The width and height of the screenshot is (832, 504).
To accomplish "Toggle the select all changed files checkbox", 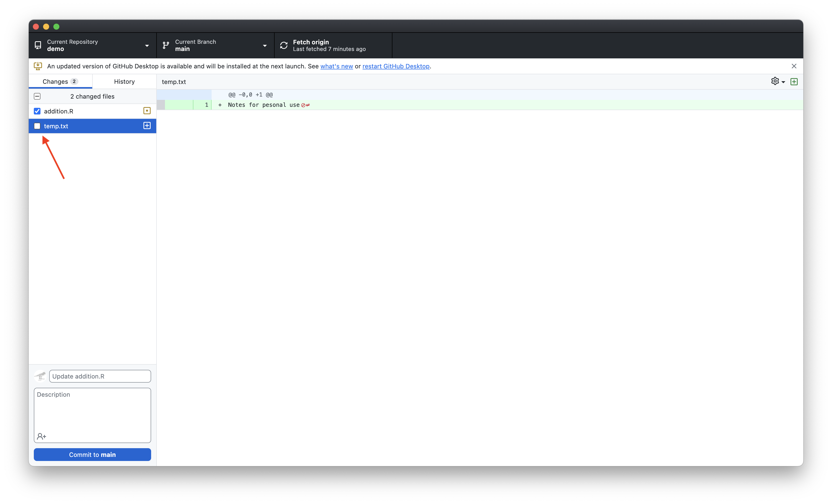I will tap(37, 96).
